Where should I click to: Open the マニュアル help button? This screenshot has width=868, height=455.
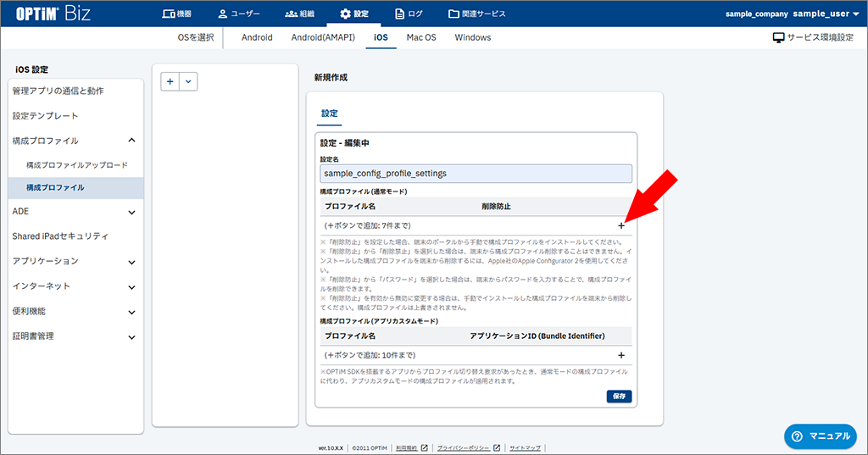(x=820, y=436)
